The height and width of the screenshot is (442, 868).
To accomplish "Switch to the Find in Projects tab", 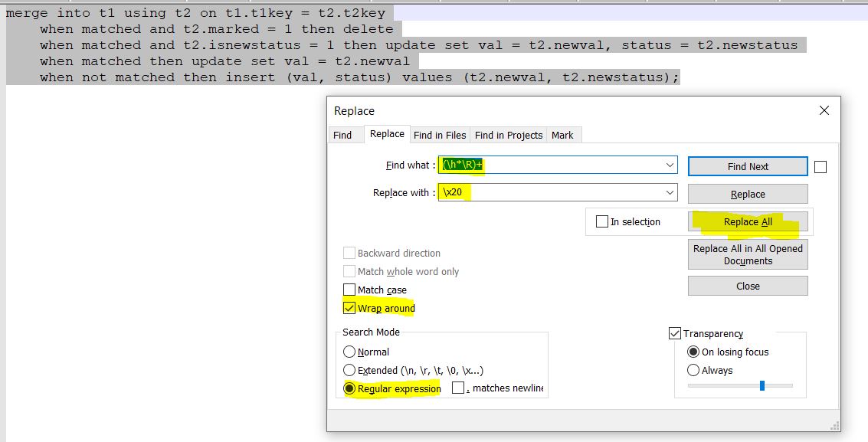I will [x=508, y=134].
